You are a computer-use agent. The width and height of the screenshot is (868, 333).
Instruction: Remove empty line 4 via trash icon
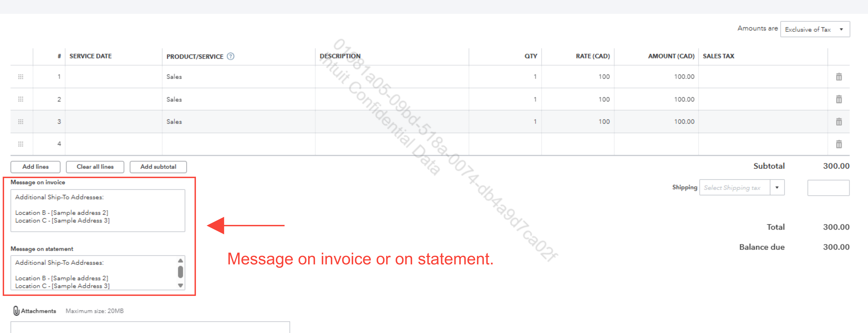(839, 144)
